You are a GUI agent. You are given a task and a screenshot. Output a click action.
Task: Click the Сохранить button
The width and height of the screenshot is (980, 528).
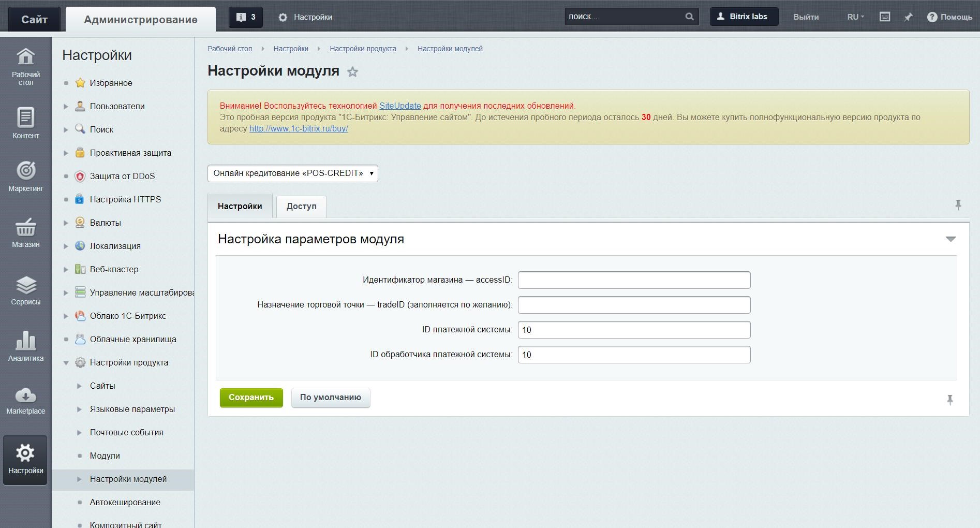(251, 398)
